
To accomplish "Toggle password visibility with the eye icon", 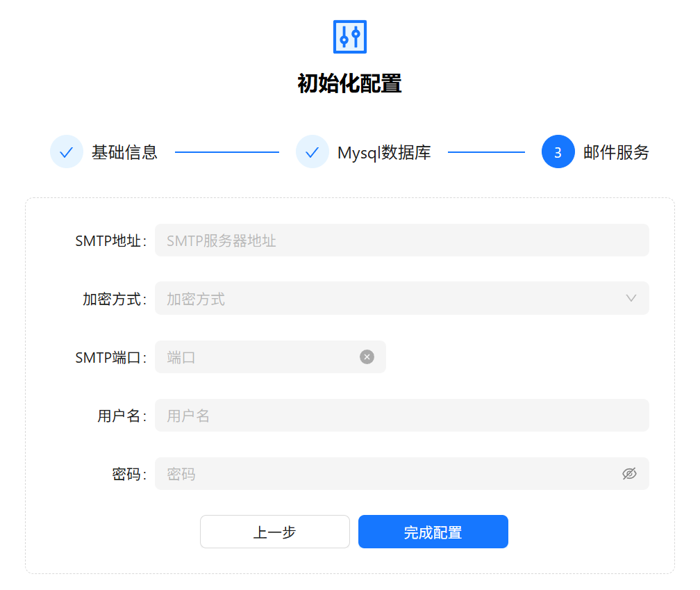I will pos(629,473).
